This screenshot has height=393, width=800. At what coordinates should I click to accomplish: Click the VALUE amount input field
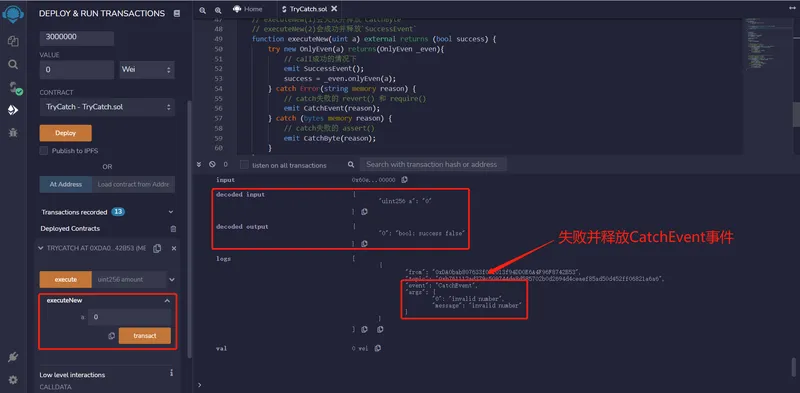(x=77, y=69)
